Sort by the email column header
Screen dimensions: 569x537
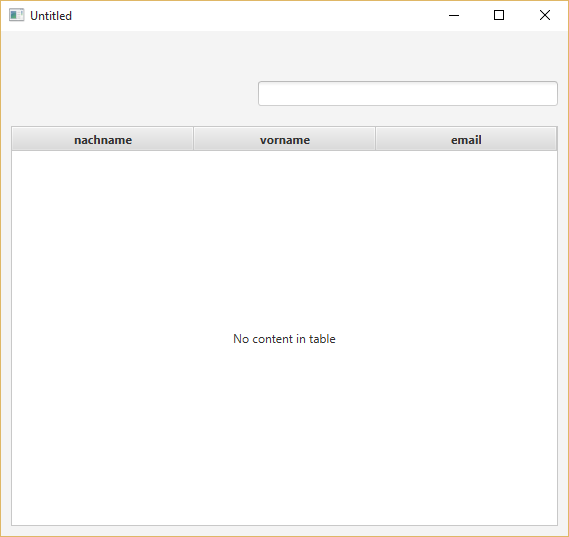click(x=466, y=139)
